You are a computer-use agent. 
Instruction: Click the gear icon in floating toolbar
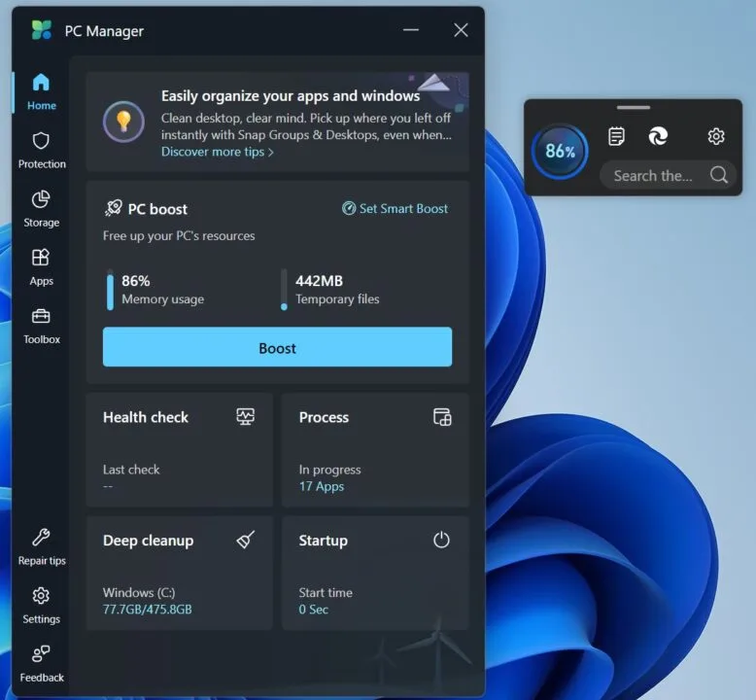[716, 136]
